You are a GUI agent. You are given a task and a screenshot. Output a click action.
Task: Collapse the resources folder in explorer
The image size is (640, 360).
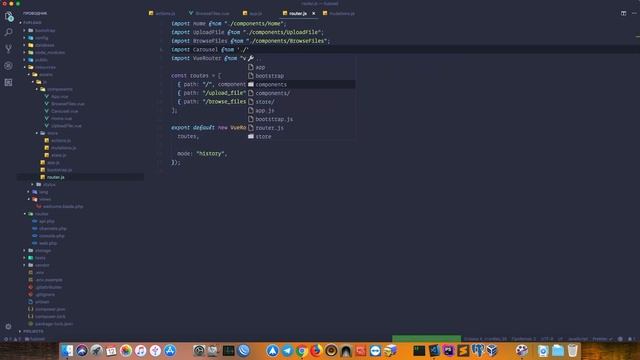click(x=45, y=67)
